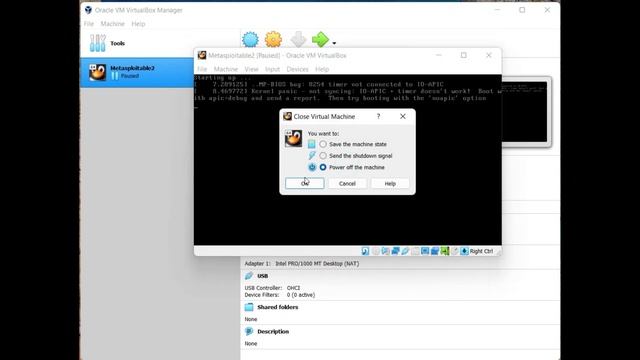Select Power off the machine radio button
The width and height of the screenshot is (640, 360).
click(x=323, y=167)
